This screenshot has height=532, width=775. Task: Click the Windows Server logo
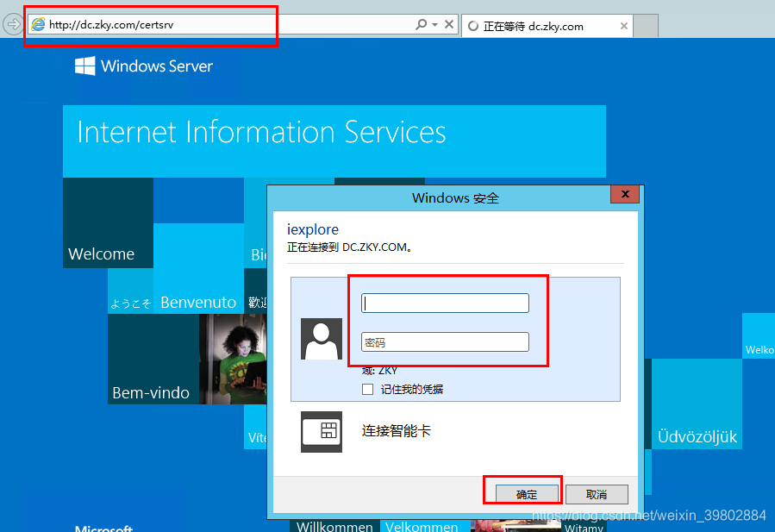(x=143, y=66)
